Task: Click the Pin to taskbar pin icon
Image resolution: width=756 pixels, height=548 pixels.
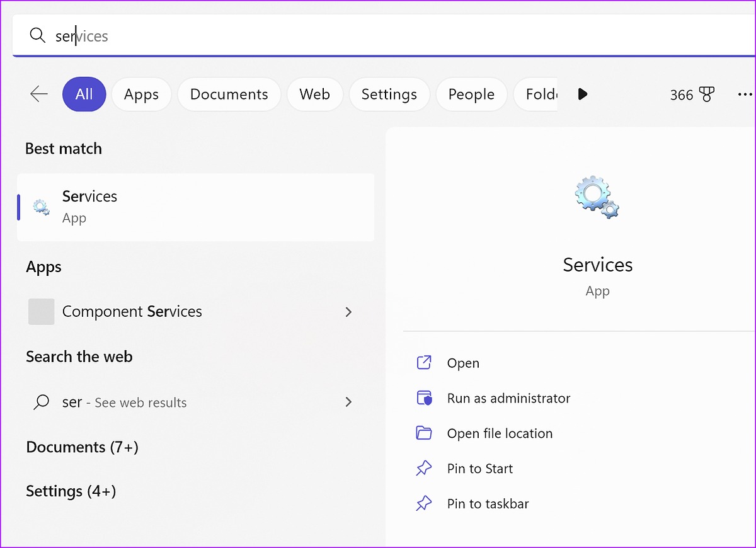Action: [424, 504]
